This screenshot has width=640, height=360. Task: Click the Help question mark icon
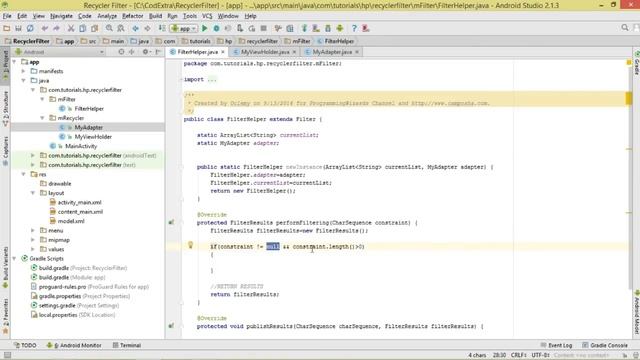pyautogui.click(x=354, y=28)
